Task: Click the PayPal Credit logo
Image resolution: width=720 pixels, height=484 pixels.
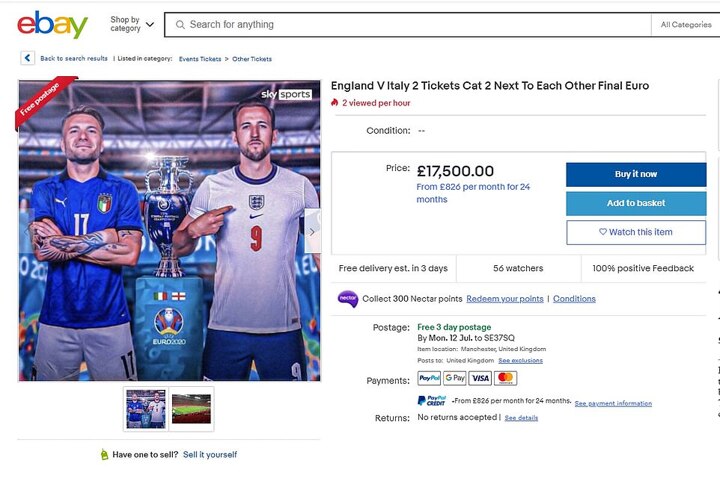Action: pos(431,401)
